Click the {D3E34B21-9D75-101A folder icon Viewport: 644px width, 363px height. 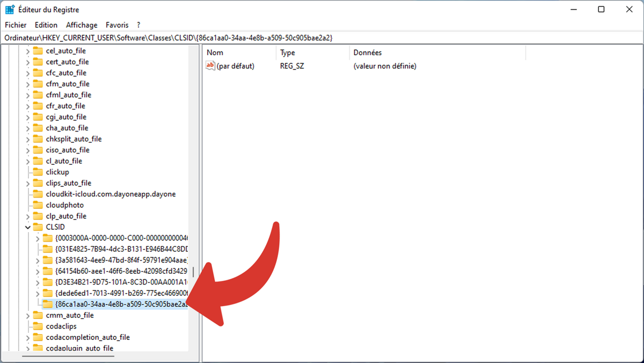point(47,282)
